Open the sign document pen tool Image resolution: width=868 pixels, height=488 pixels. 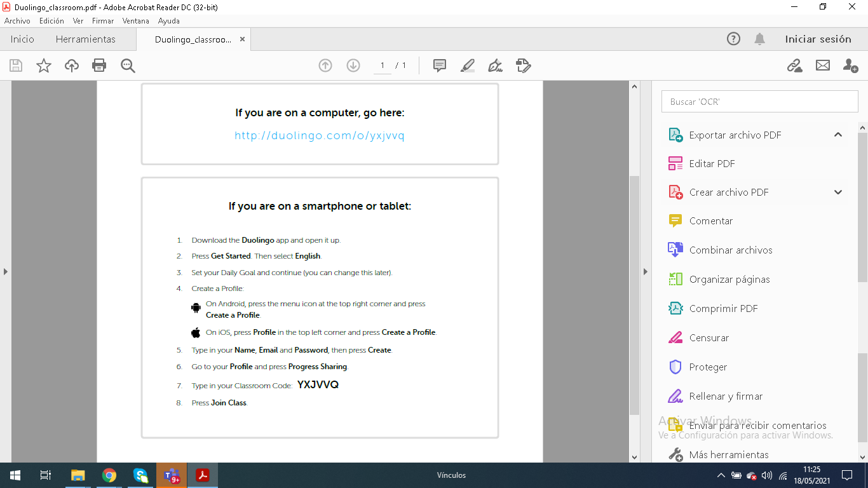(x=495, y=65)
